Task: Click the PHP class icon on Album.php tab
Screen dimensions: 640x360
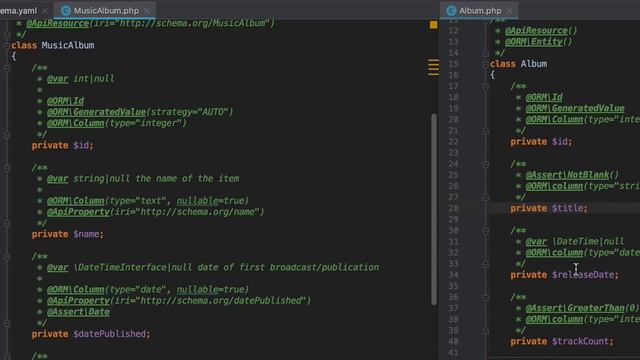Action: coord(451,11)
